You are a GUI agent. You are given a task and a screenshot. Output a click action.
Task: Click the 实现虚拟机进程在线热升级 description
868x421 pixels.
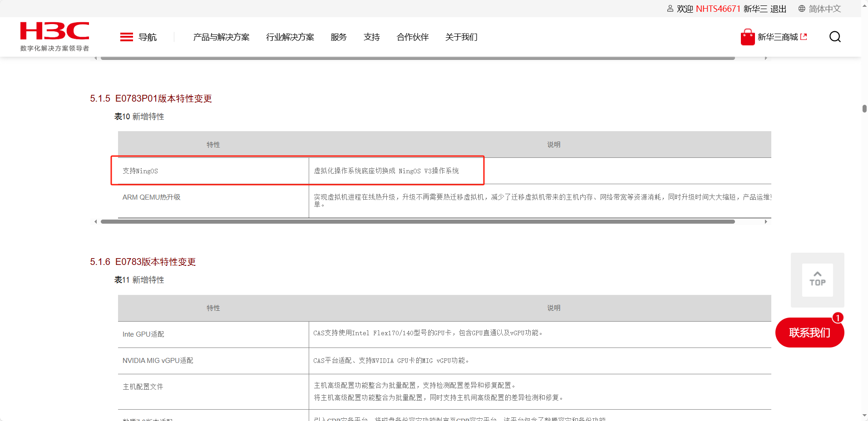[x=542, y=201]
